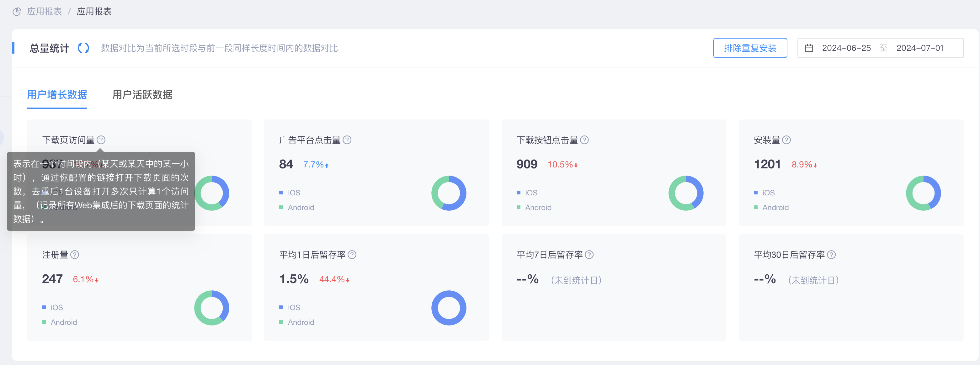Click the refresh icon beside 总量统计
The width and height of the screenshot is (980, 365).
(83, 48)
